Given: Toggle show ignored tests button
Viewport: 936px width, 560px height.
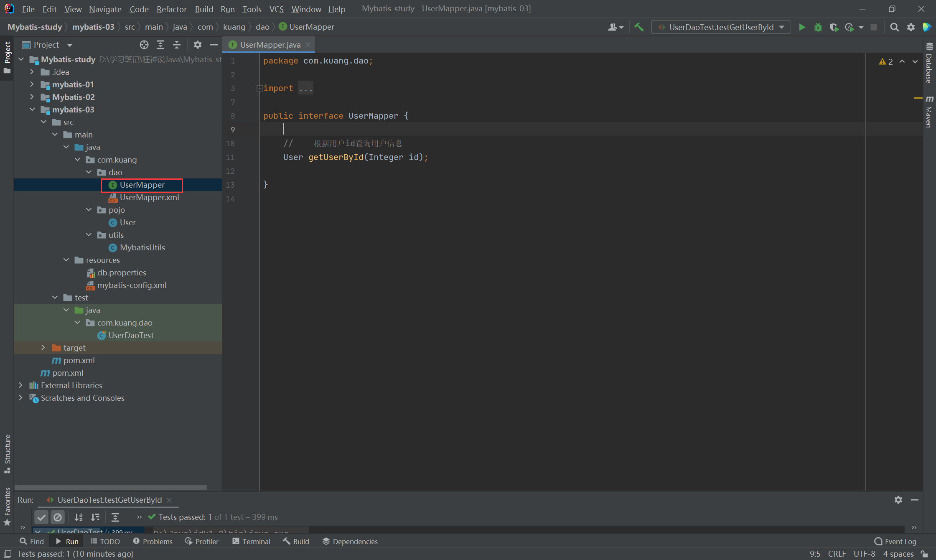Looking at the screenshot, I should point(58,517).
